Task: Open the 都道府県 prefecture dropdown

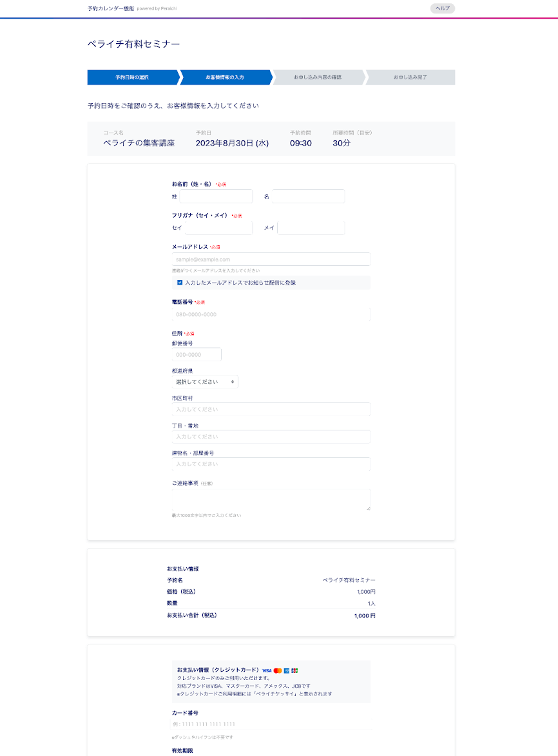Action: tap(205, 382)
